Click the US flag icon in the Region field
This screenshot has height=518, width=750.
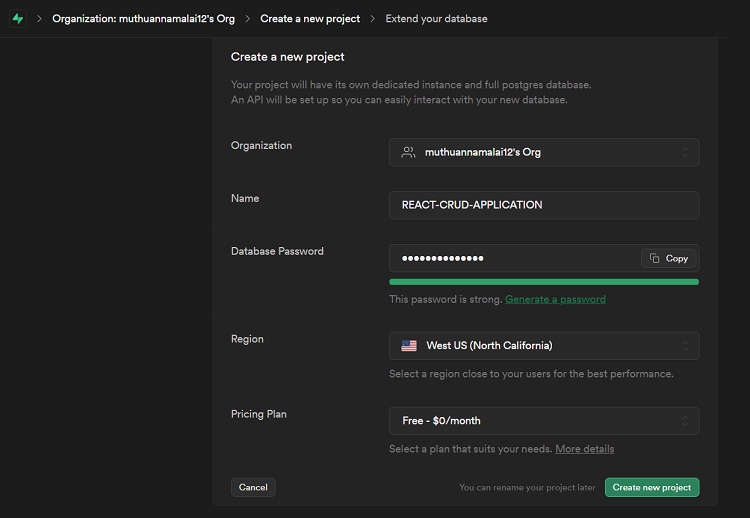(409, 346)
